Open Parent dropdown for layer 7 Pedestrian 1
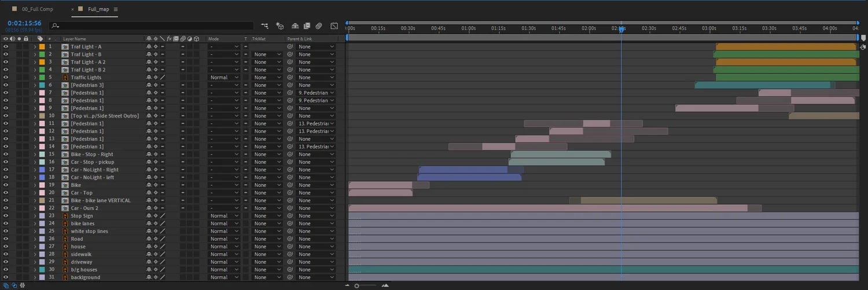Image resolution: width=868 pixels, height=290 pixels. (x=316, y=93)
